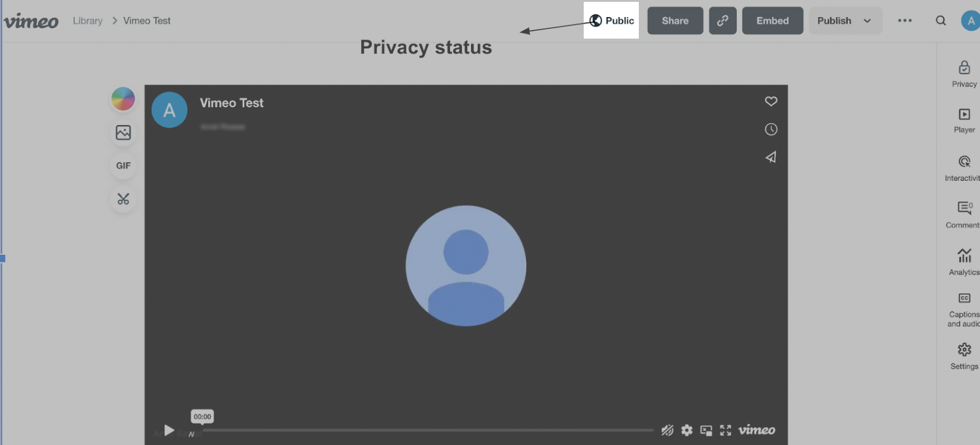This screenshot has width=980, height=445.
Task: Open the thumbnail image tool
Action: pyautogui.click(x=123, y=132)
